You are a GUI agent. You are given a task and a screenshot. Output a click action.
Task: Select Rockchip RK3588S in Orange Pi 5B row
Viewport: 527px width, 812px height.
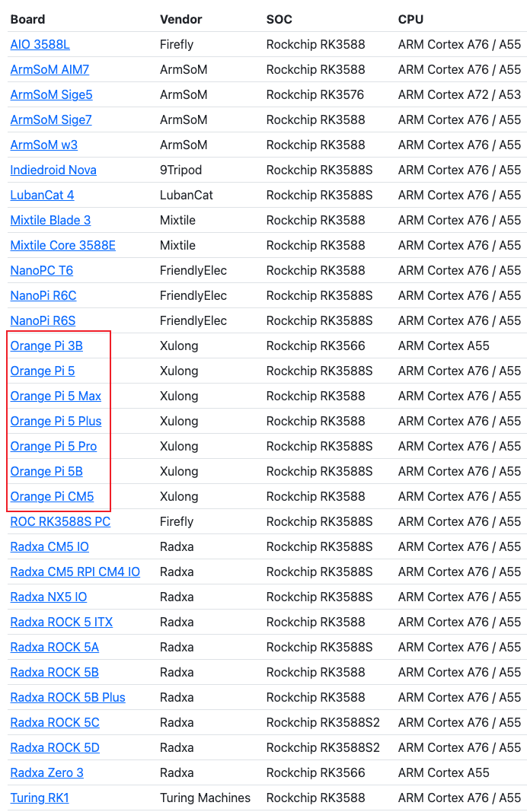319,471
